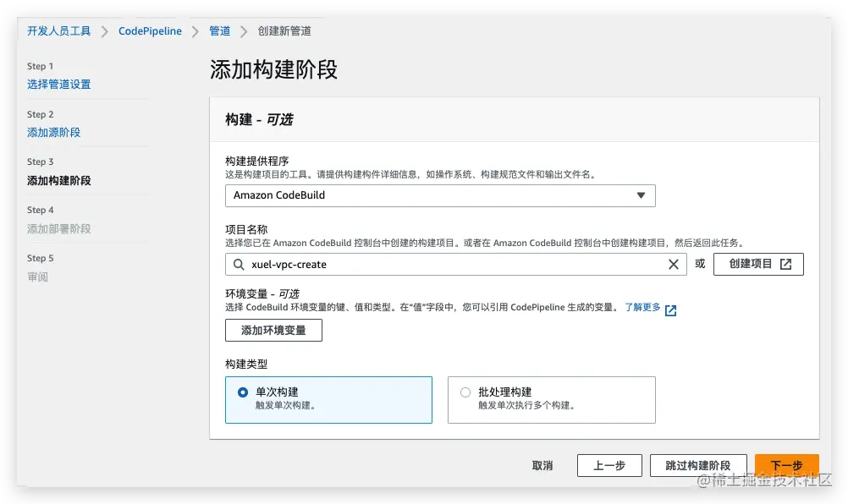Select the 单次构建 radio button
Screen dimensions: 848x504
click(243, 392)
